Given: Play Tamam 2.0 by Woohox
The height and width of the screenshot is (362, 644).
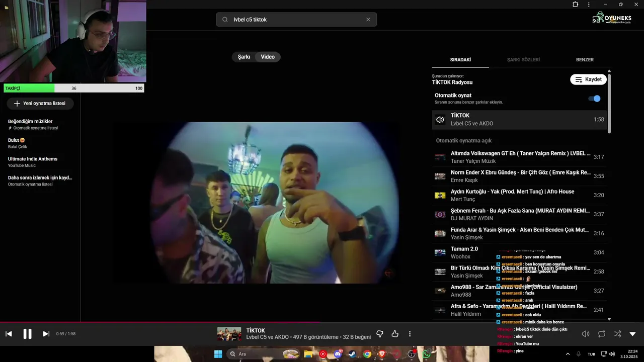Looking at the screenshot, I should click(519, 252).
